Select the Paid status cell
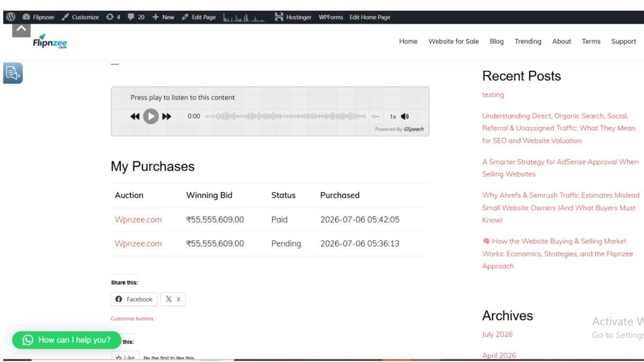This screenshot has height=362, width=644. (x=280, y=219)
